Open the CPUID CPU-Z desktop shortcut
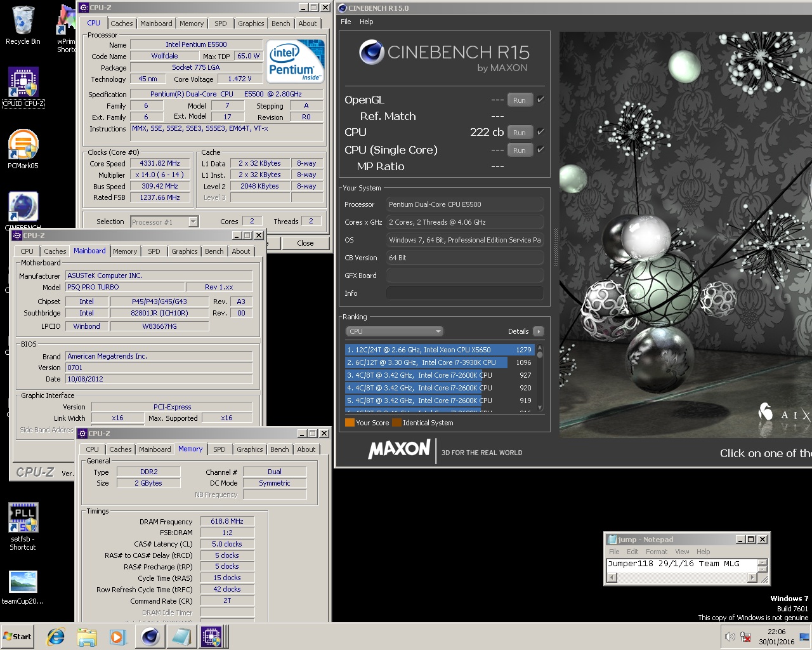 [23, 88]
